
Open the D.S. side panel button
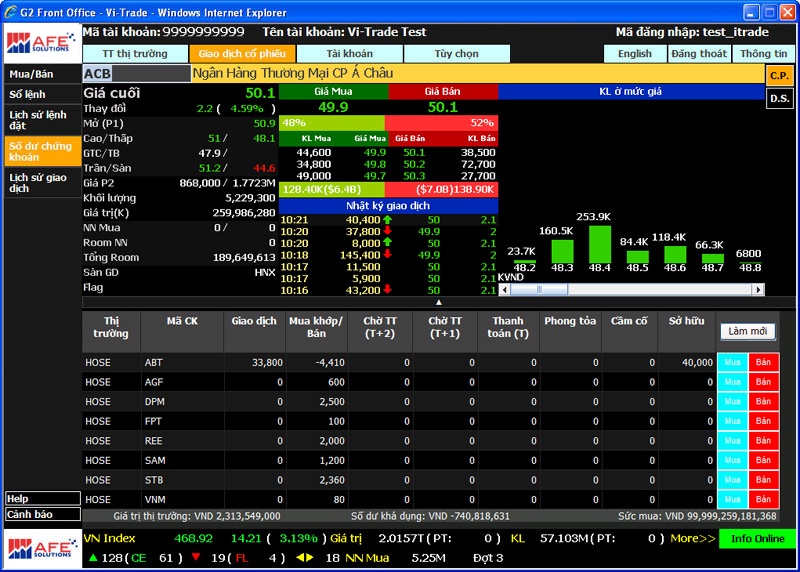[779, 98]
